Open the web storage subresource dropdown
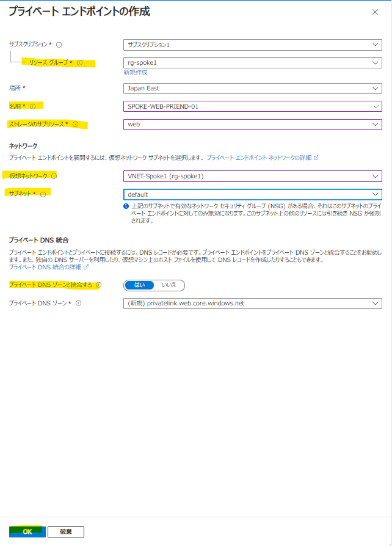This screenshot has width=392, height=546. [253, 125]
